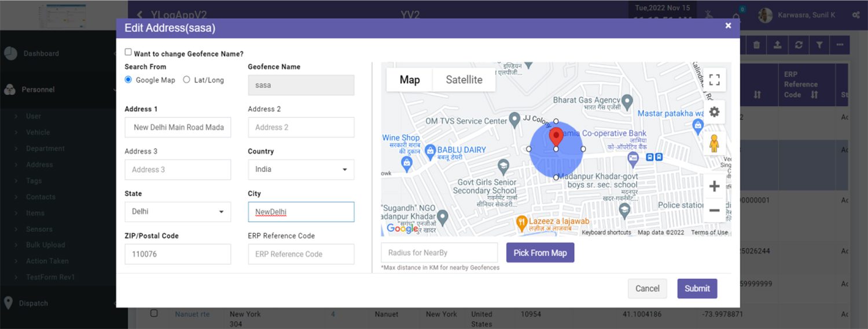Open the Sensors item in the sidebar
Image resolution: width=868 pixels, height=329 pixels.
tap(39, 230)
